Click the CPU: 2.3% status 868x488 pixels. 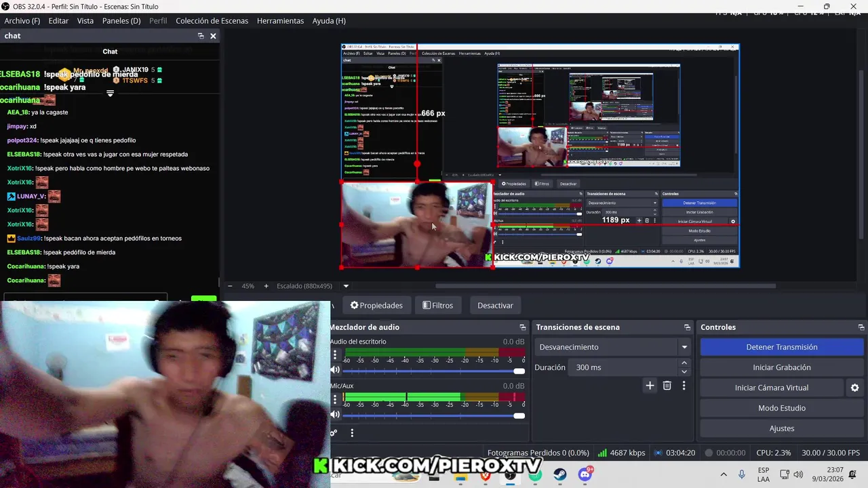(x=774, y=453)
